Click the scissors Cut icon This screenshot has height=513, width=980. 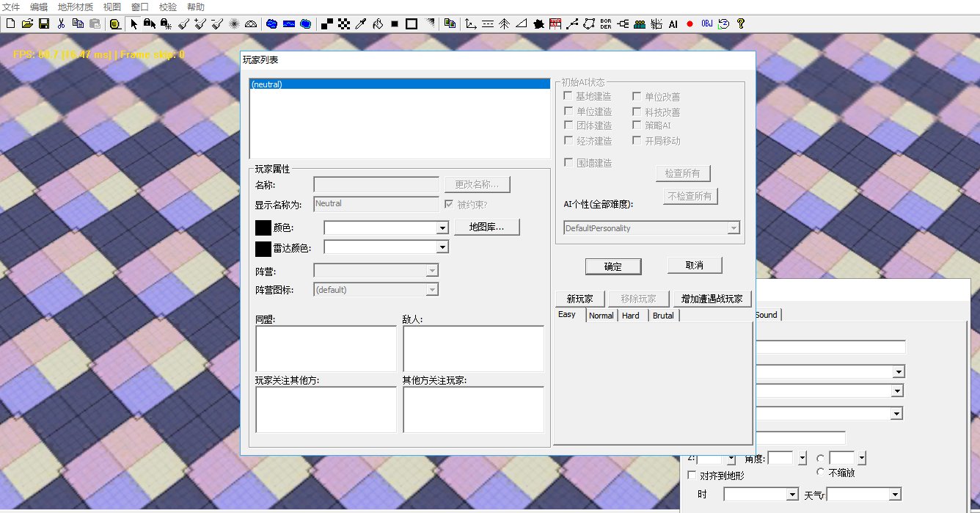coord(62,23)
